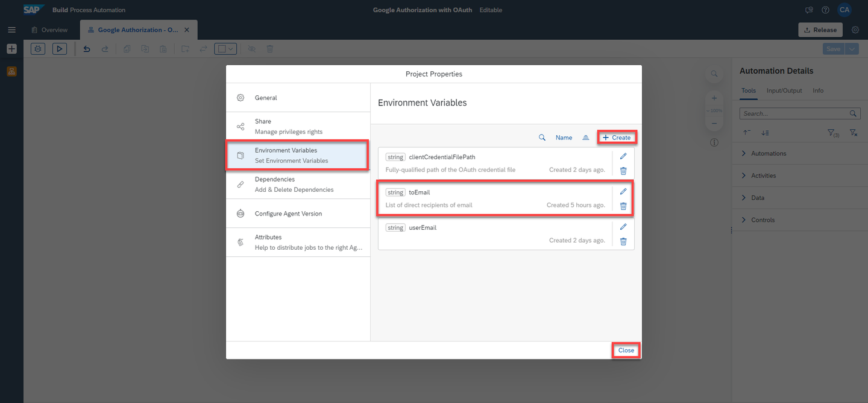Open the Share privileges section
This screenshot has width=868, height=403.
click(298, 126)
